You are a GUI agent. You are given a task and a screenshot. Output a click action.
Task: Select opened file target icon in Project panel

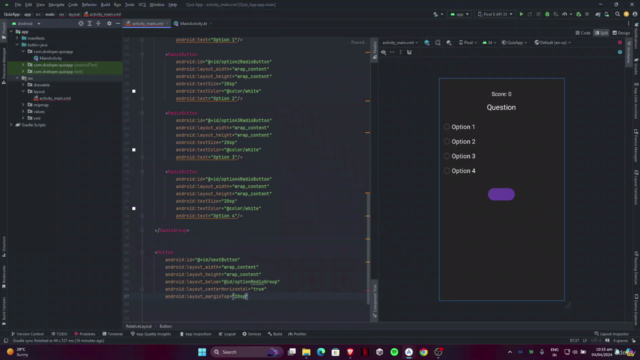[81, 24]
